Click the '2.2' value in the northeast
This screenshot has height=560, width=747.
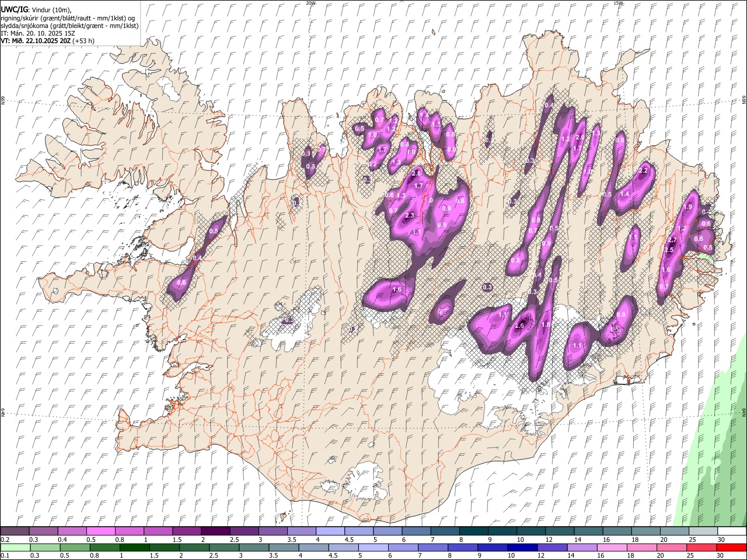pyautogui.click(x=644, y=171)
